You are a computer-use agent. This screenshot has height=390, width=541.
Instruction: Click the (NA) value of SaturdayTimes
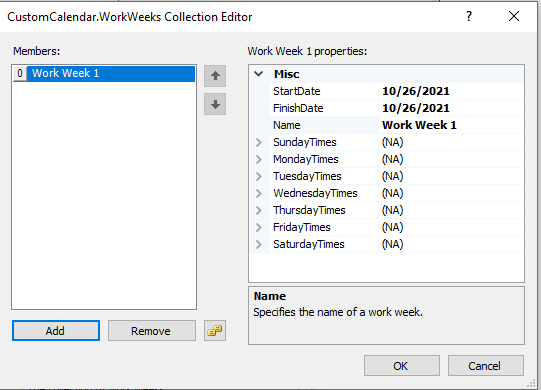click(392, 244)
